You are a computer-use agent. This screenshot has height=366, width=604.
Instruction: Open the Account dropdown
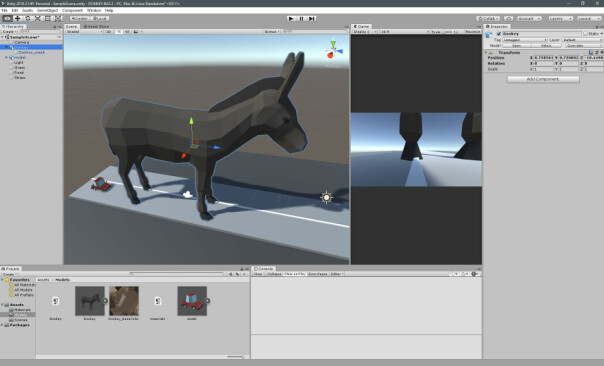point(529,18)
